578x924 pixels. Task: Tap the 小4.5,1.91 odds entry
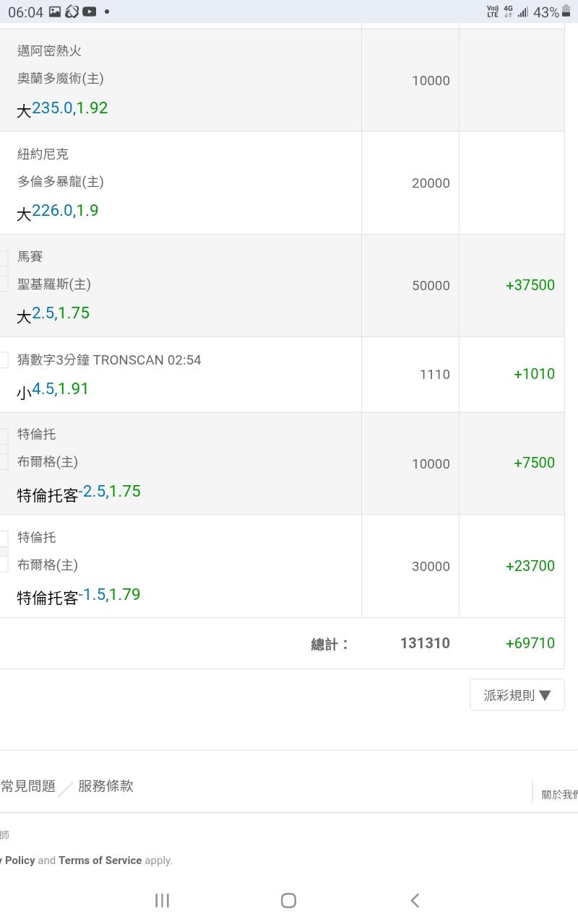53,389
